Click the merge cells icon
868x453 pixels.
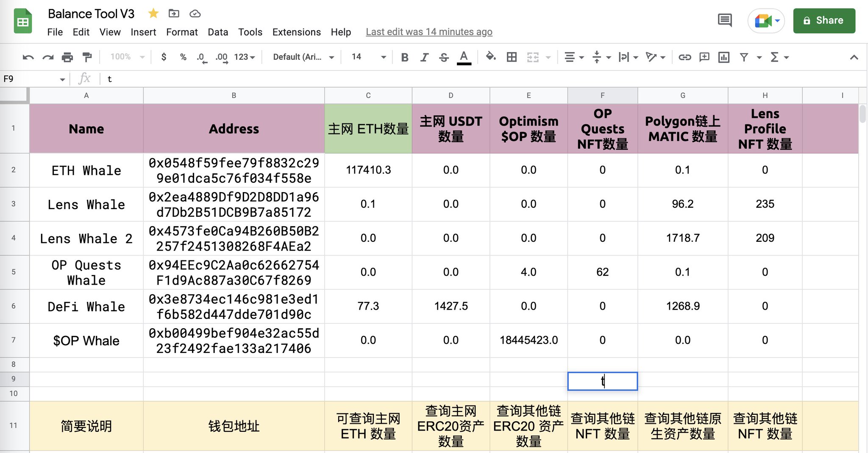tap(533, 57)
